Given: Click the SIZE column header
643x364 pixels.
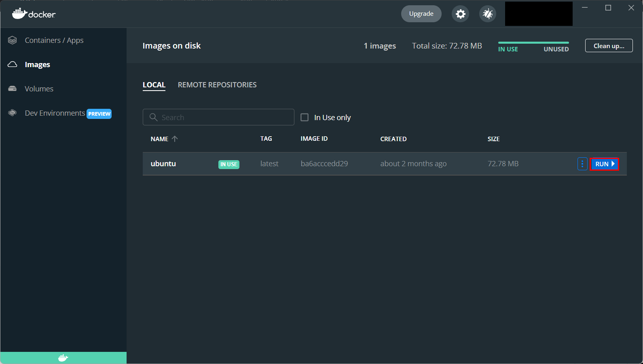Looking at the screenshot, I should 494,139.
